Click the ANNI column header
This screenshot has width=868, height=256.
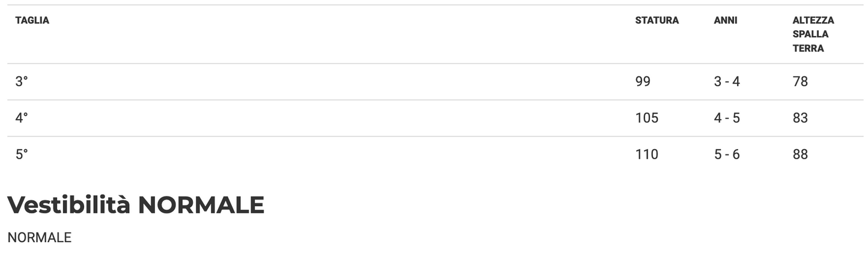point(725,20)
